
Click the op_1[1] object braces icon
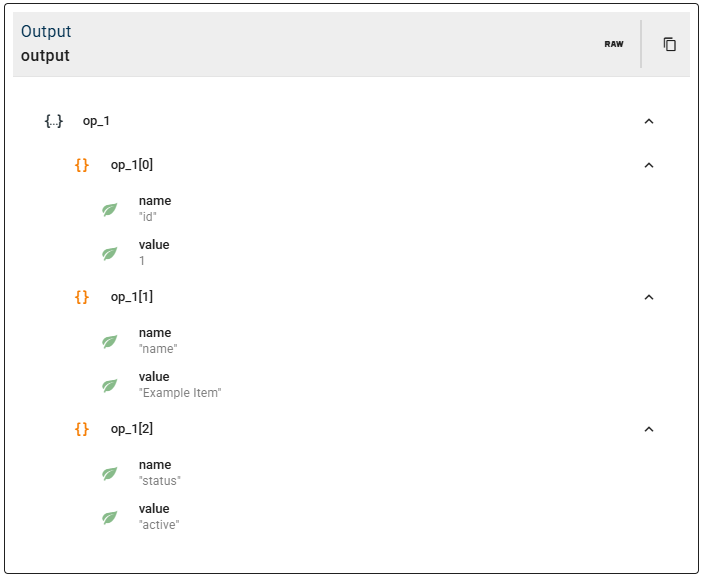point(82,297)
